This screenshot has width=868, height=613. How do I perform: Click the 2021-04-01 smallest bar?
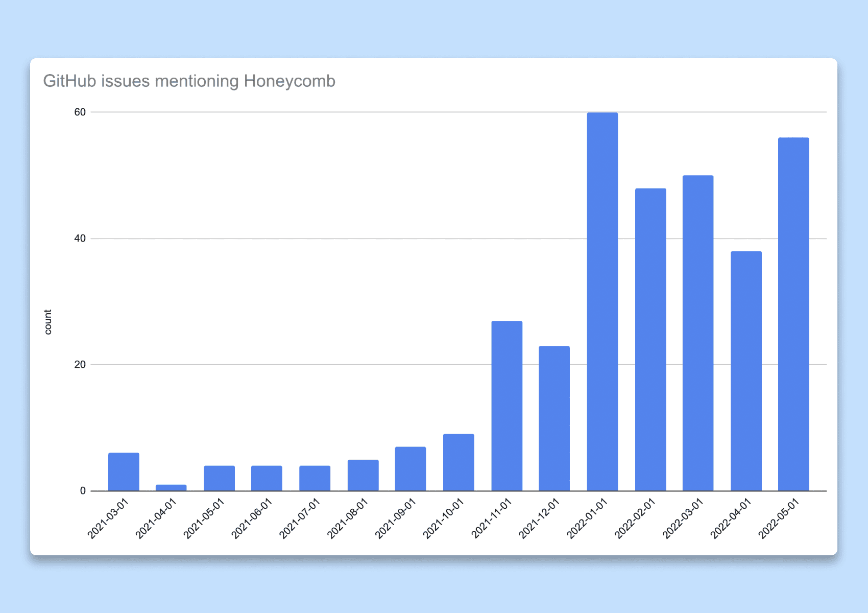click(x=171, y=488)
